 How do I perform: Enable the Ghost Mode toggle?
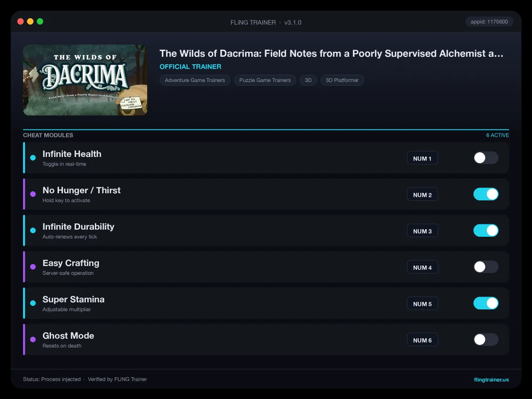coord(486,340)
